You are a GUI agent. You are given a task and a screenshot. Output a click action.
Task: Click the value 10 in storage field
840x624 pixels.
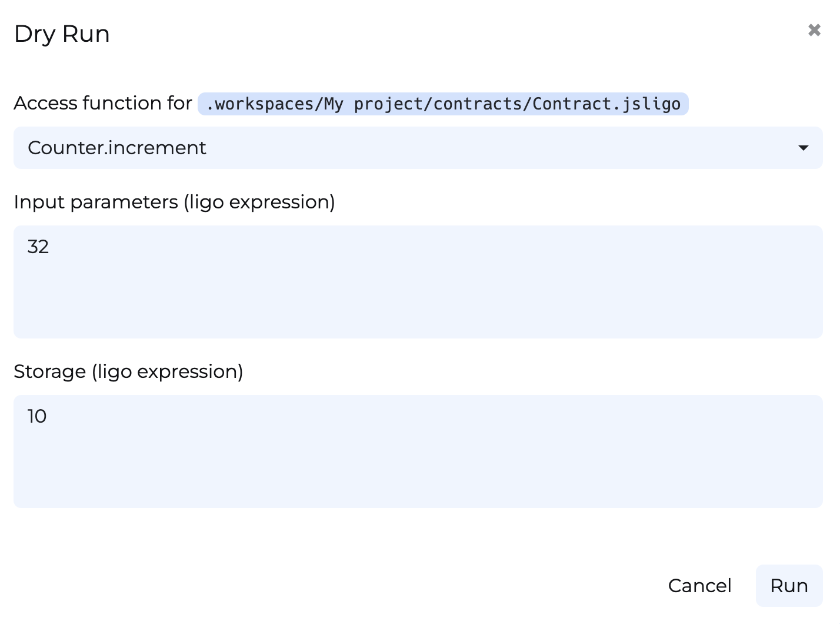point(37,416)
